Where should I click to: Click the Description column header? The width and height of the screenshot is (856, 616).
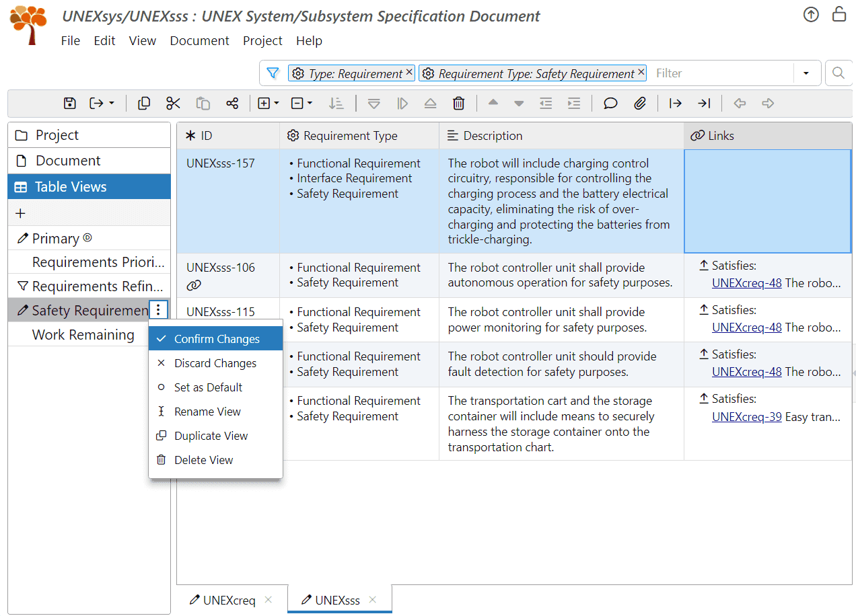click(x=561, y=136)
